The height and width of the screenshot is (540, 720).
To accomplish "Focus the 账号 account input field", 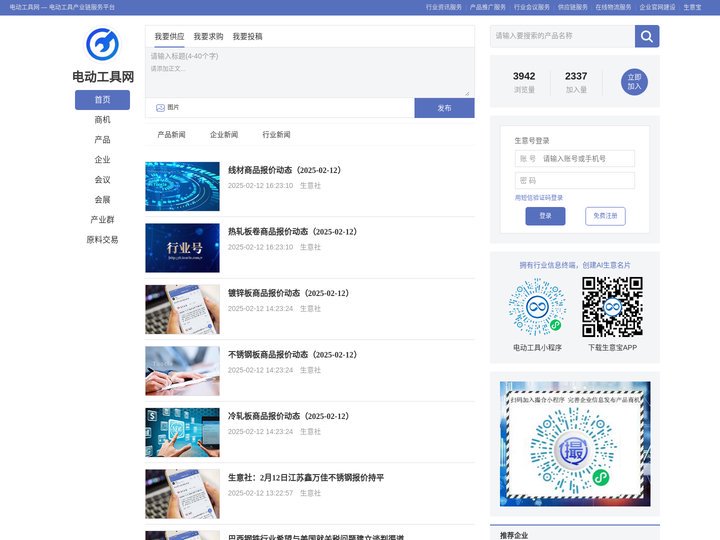I will click(x=575, y=158).
